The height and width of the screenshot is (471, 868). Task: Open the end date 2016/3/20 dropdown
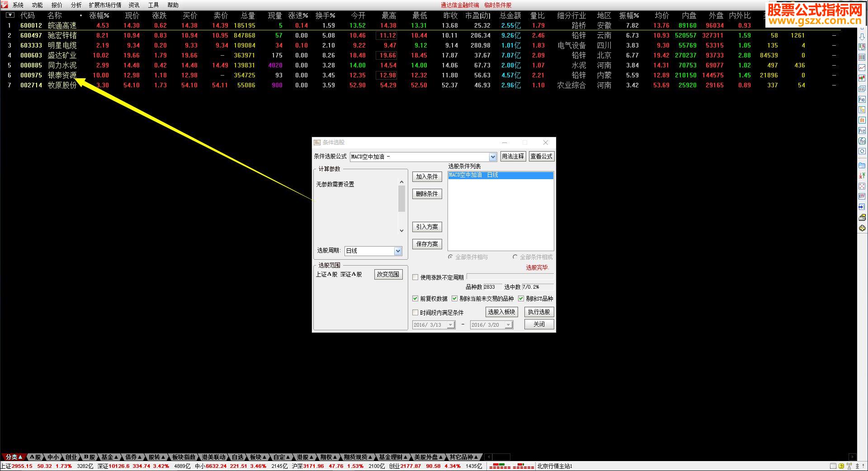click(509, 325)
